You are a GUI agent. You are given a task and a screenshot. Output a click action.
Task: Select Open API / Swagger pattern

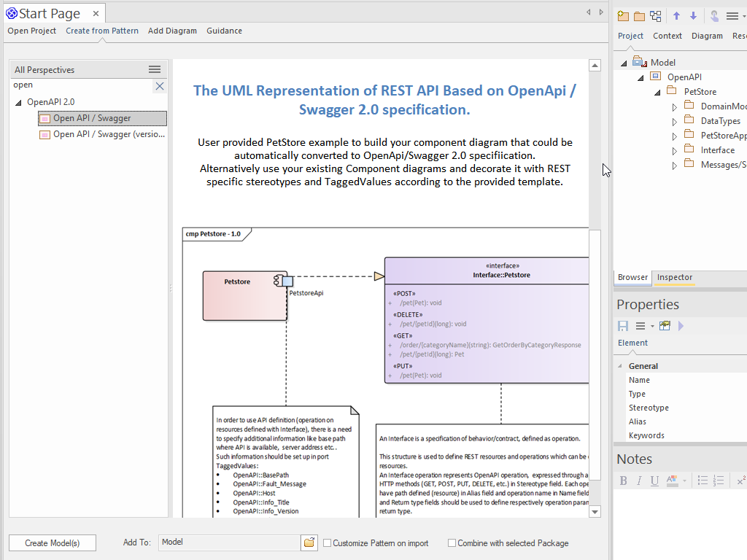click(102, 118)
